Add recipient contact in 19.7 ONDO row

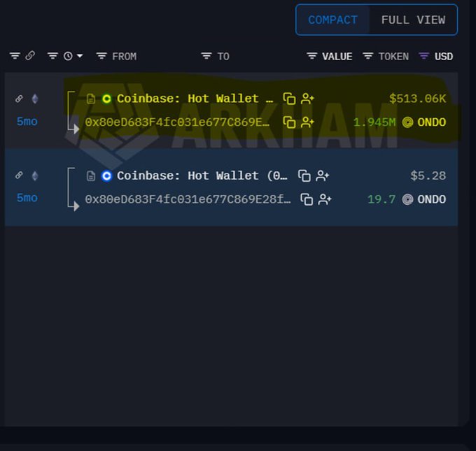pyautogui.click(x=325, y=199)
